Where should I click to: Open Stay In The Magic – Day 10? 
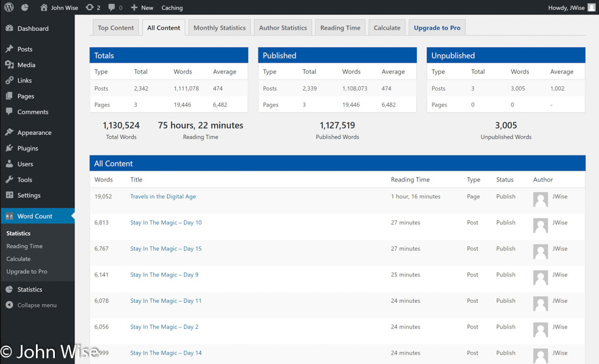[x=166, y=222]
